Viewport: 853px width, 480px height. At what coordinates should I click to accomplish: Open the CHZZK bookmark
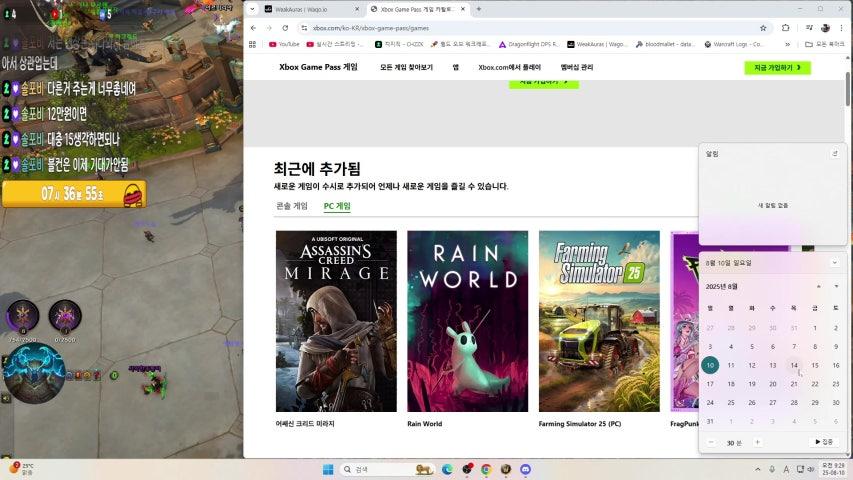click(399, 44)
